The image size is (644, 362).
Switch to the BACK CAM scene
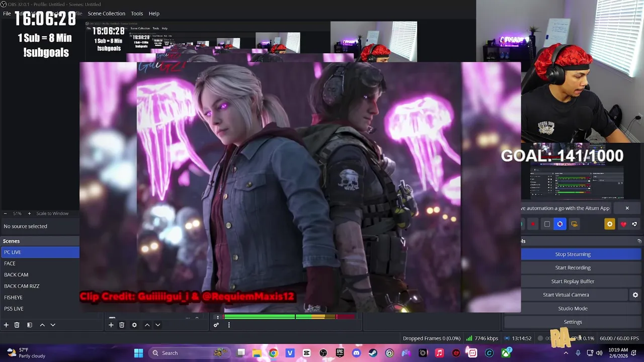point(40,275)
